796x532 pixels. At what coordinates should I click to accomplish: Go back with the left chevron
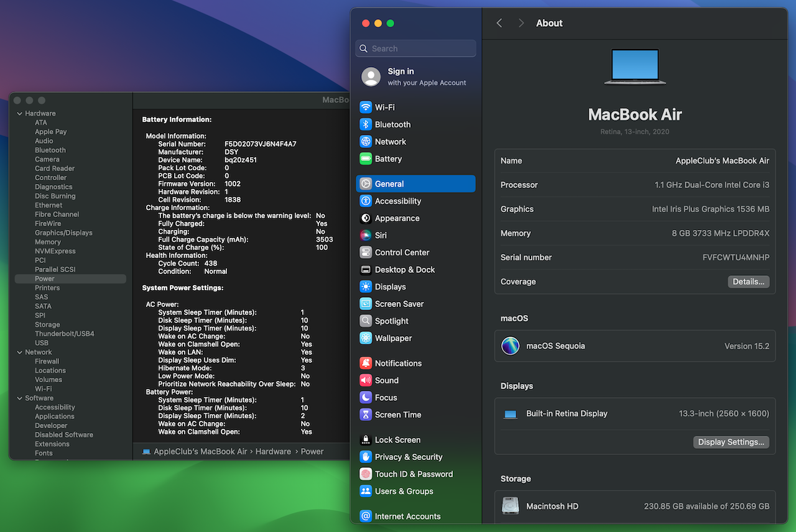[499, 23]
